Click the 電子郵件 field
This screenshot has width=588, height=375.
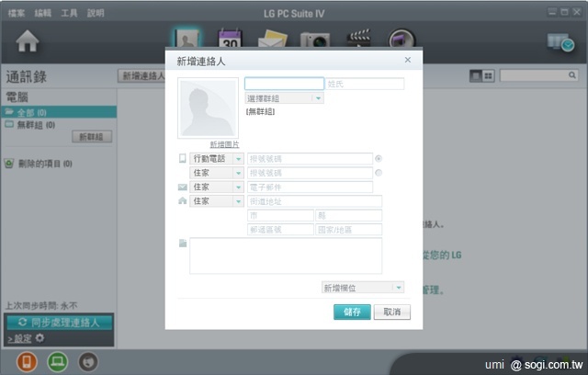click(310, 187)
